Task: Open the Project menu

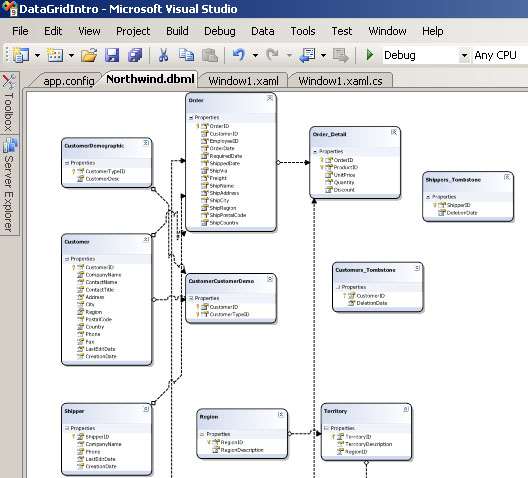Action: tap(133, 31)
